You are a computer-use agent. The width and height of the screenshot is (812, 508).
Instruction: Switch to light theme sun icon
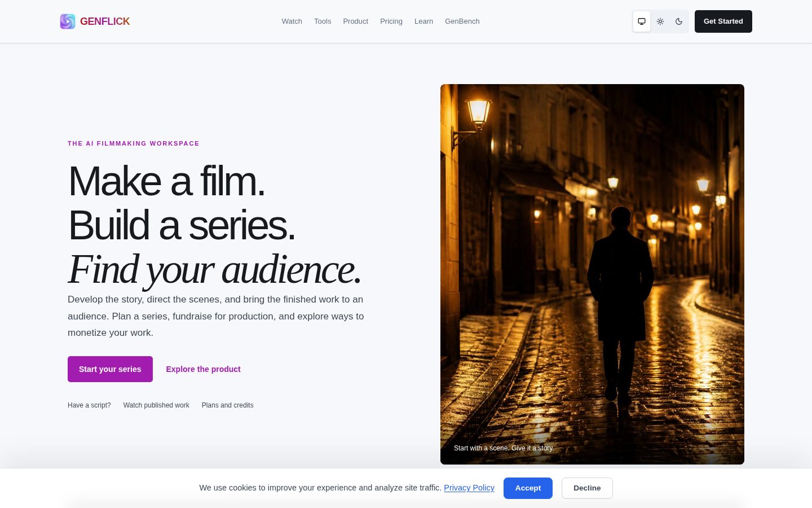point(660,21)
